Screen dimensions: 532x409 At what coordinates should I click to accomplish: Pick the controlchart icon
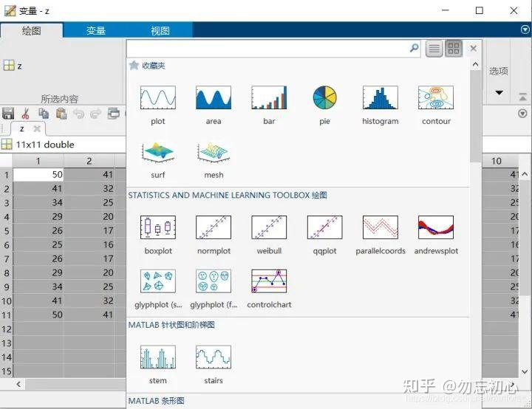pos(269,281)
